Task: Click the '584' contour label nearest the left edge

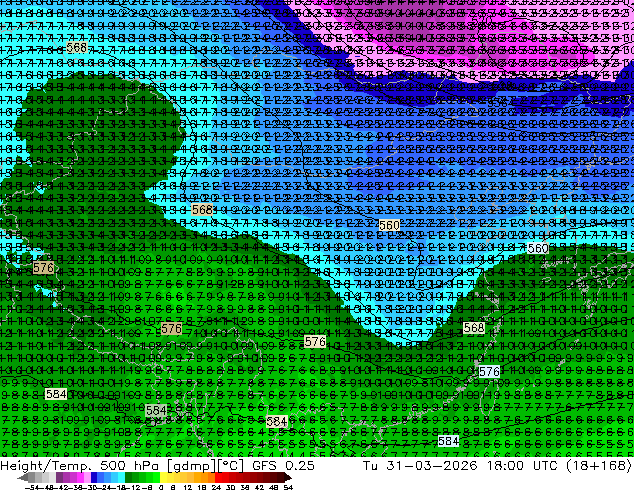Action: 56,394
